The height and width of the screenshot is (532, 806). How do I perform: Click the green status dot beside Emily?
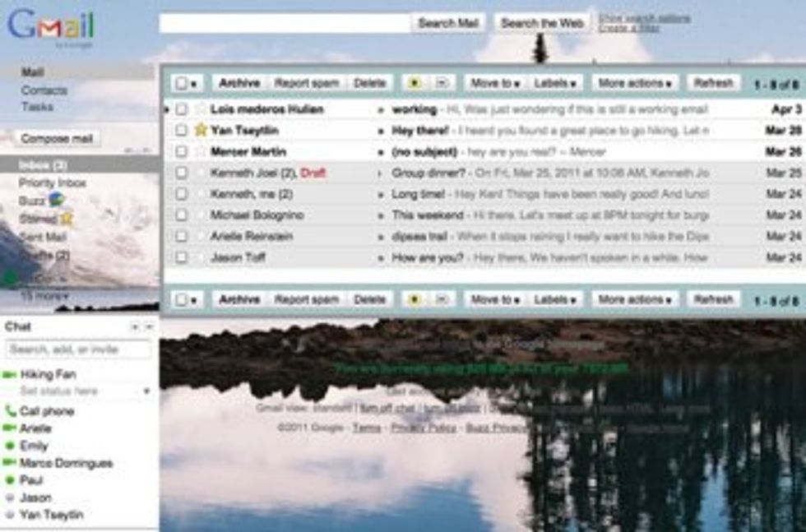tap(10, 445)
